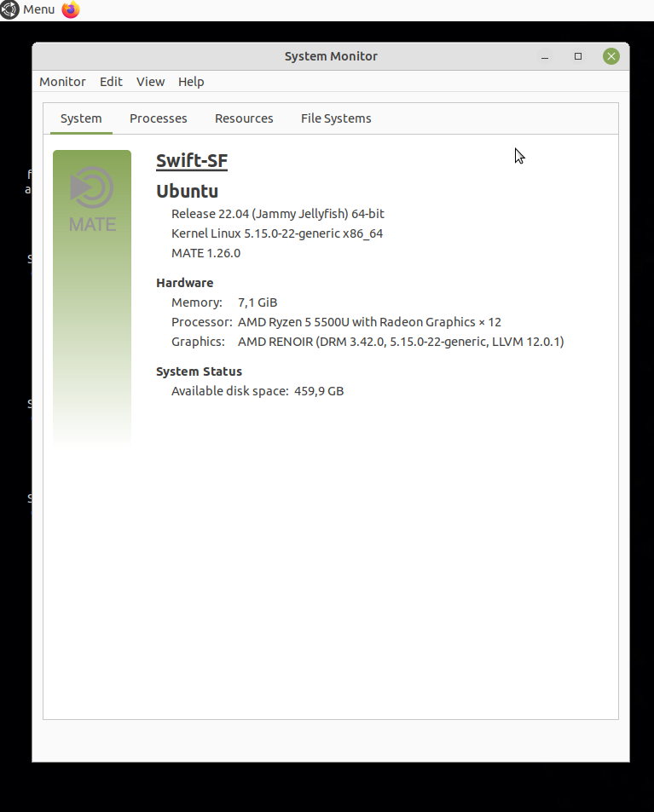Click the AMD RENOIR graphics value
654x812 pixels.
pos(401,342)
